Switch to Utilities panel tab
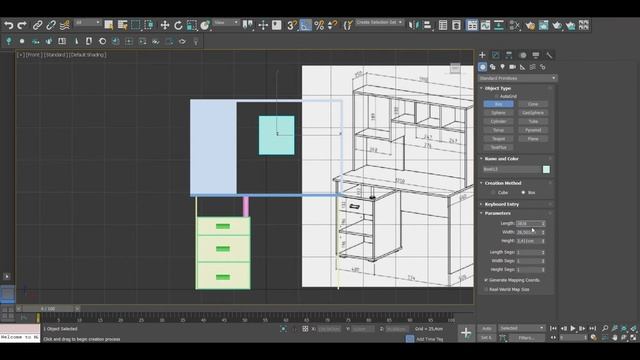The width and height of the screenshot is (640, 360). [x=549, y=55]
